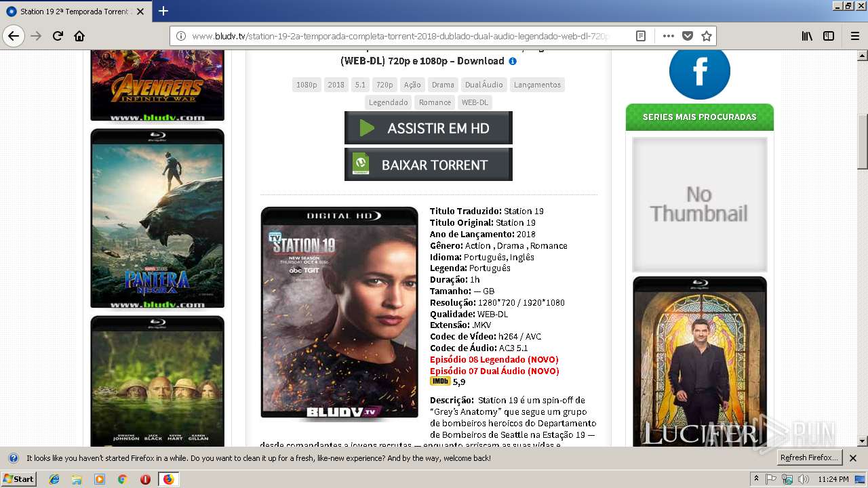Image resolution: width=868 pixels, height=488 pixels.
Task: Go back to the previous page
Action: coord(14,36)
